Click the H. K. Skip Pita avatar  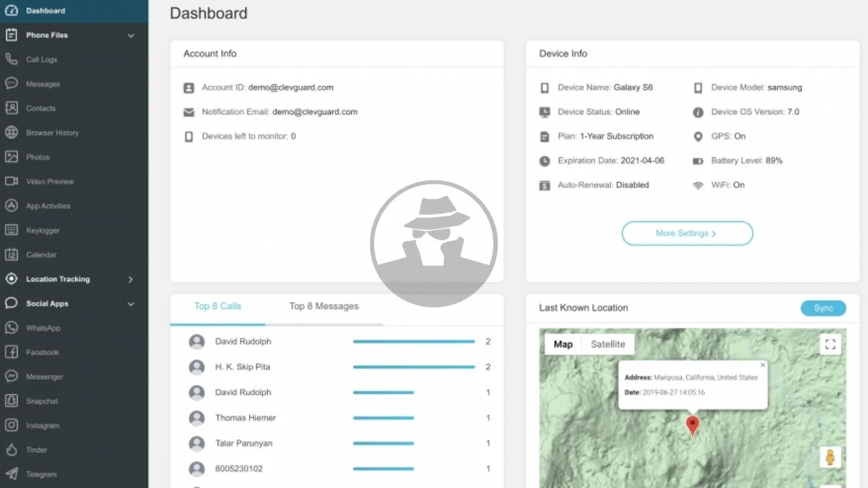(197, 367)
